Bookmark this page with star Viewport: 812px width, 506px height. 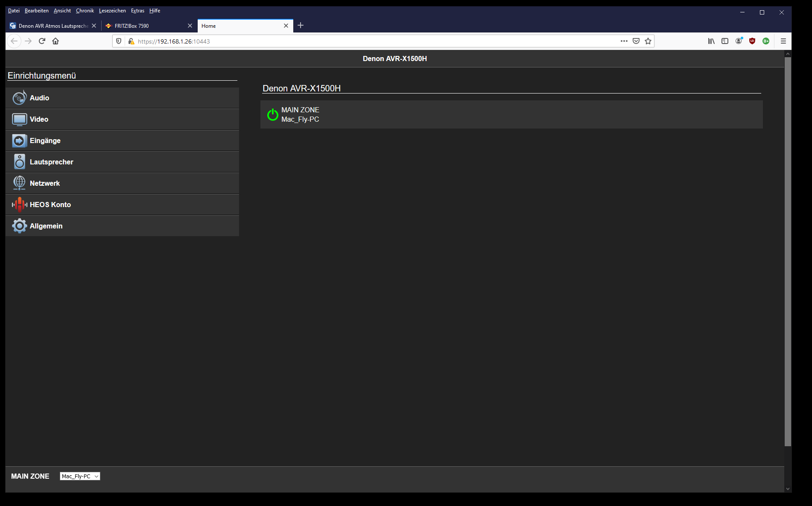[x=648, y=41]
